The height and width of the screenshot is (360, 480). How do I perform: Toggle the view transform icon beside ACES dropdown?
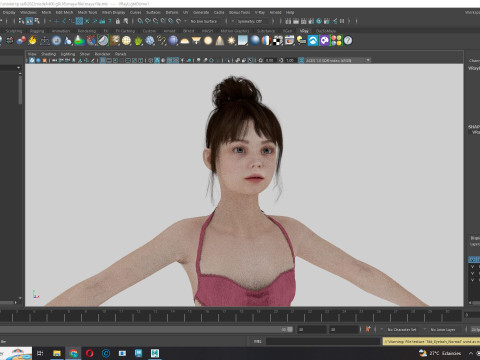pos(301,60)
